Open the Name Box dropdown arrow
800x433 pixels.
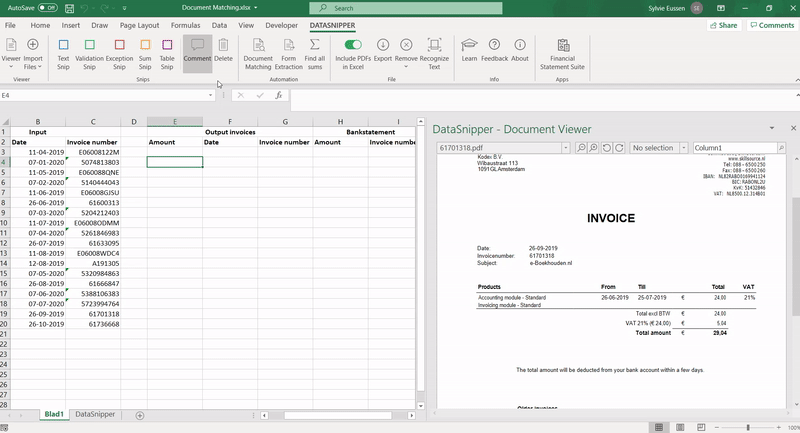click(210, 95)
